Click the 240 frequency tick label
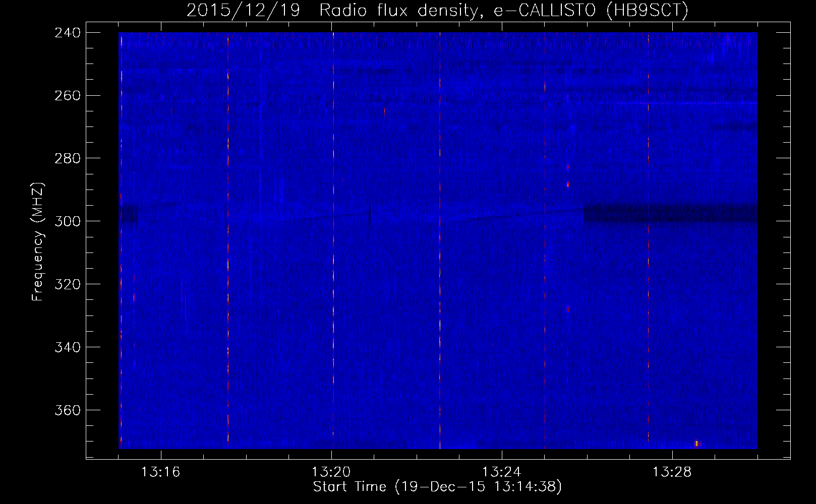 [68, 33]
